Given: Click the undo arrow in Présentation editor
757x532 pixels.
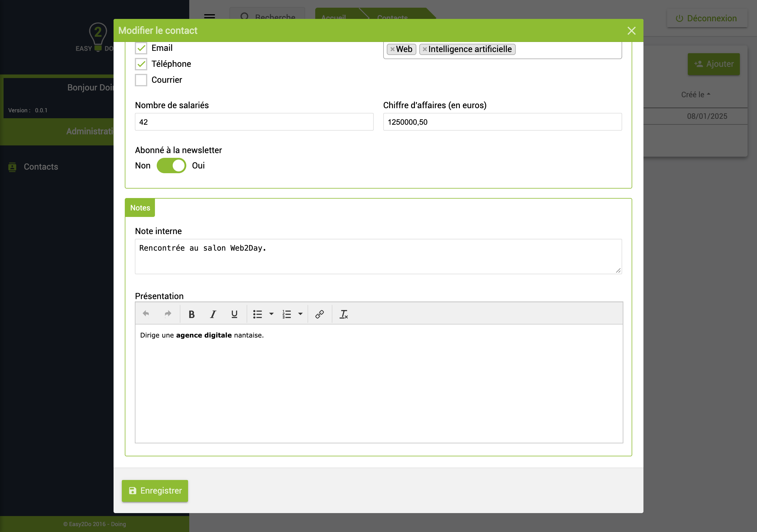Looking at the screenshot, I should pos(146,314).
